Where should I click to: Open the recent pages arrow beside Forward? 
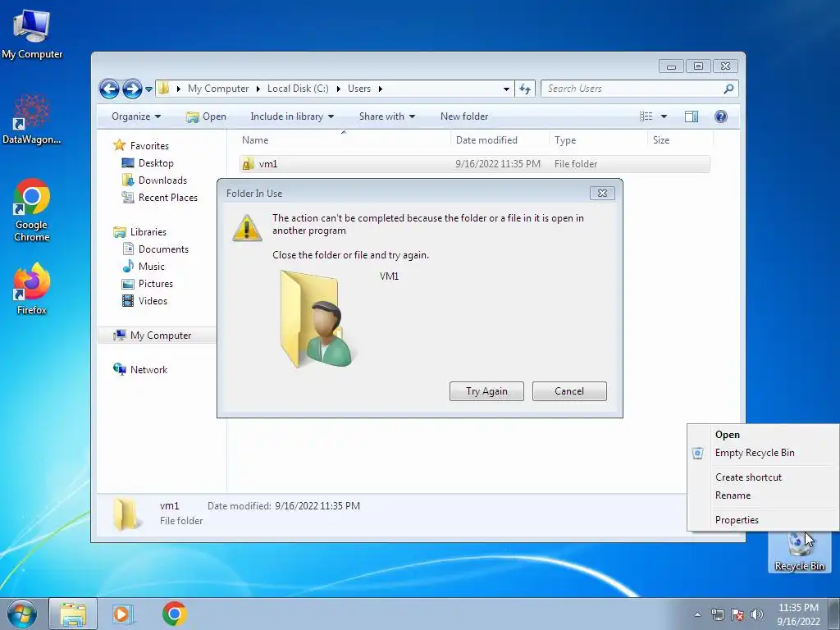point(149,89)
